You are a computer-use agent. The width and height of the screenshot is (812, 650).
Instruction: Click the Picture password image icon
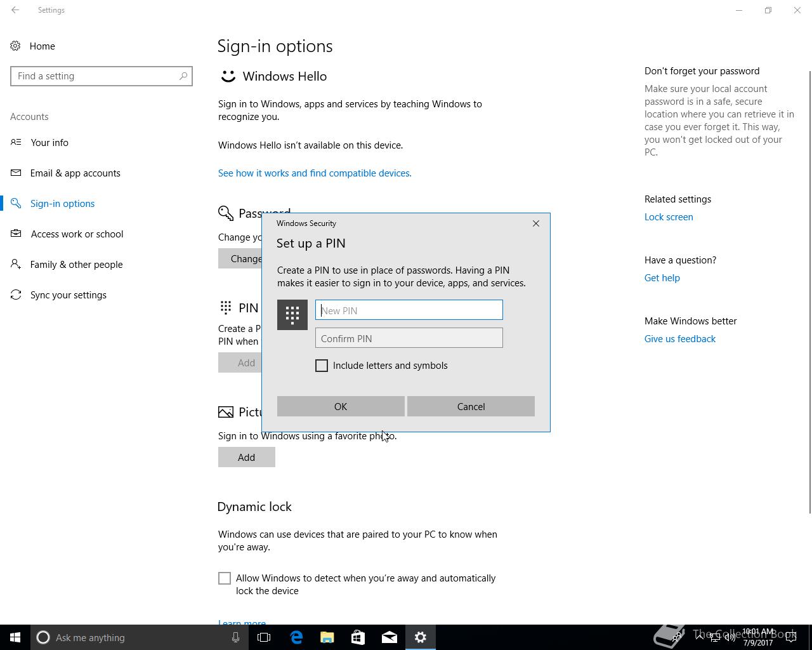tap(226, 412)
